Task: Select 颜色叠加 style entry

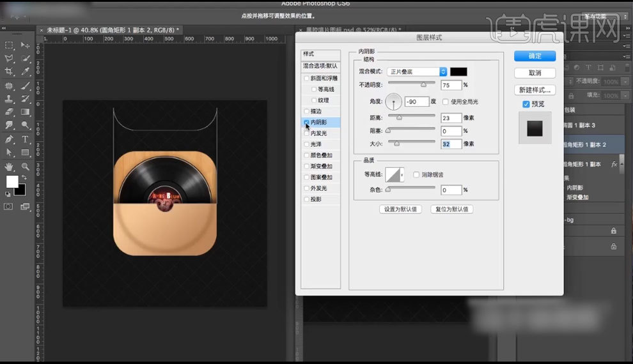Action: pyautogui.click(x=322, y=155)
